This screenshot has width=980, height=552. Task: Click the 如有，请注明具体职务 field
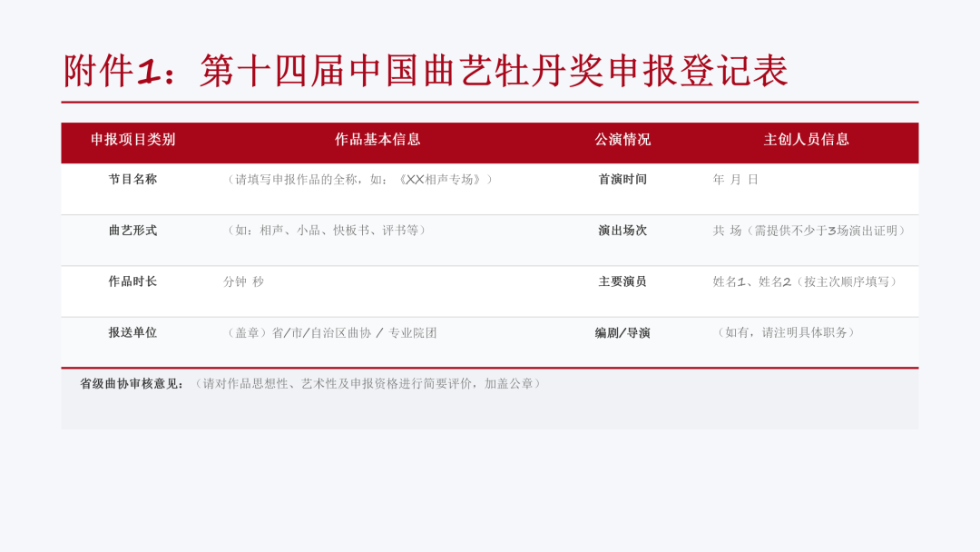click(x=786, y=333)
